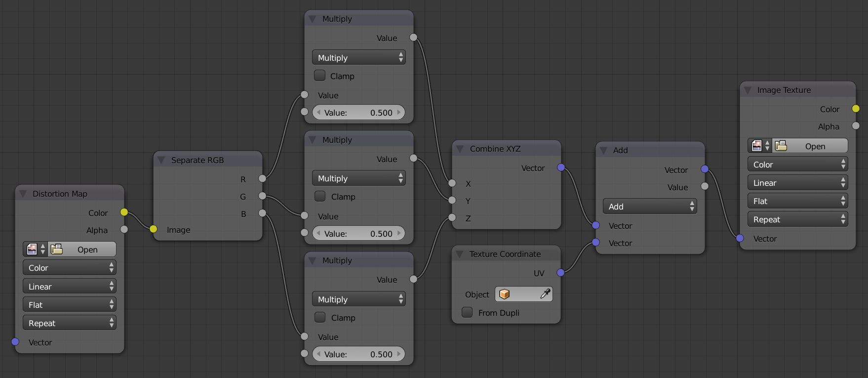
Task: Click the eyedropper icon in Texture Coordinate node
Action: point(545,294)
